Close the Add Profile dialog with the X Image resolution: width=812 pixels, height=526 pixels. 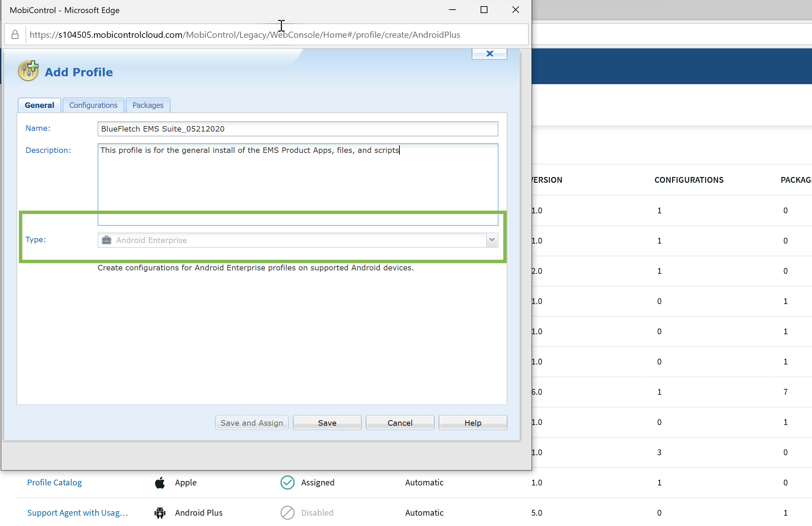[490, 54]
